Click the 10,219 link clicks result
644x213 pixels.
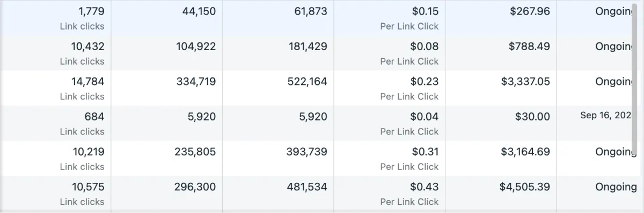pyautogui.click(x=55, y=158)
